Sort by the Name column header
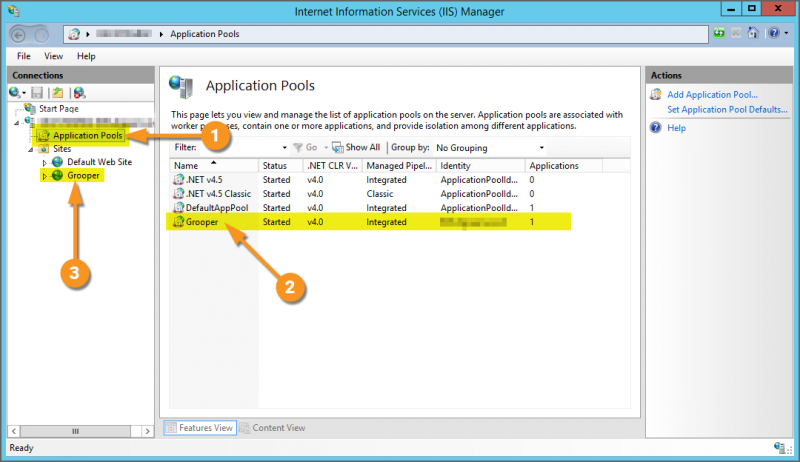This screenshot has height=462, width=800. tap(214, 166)
